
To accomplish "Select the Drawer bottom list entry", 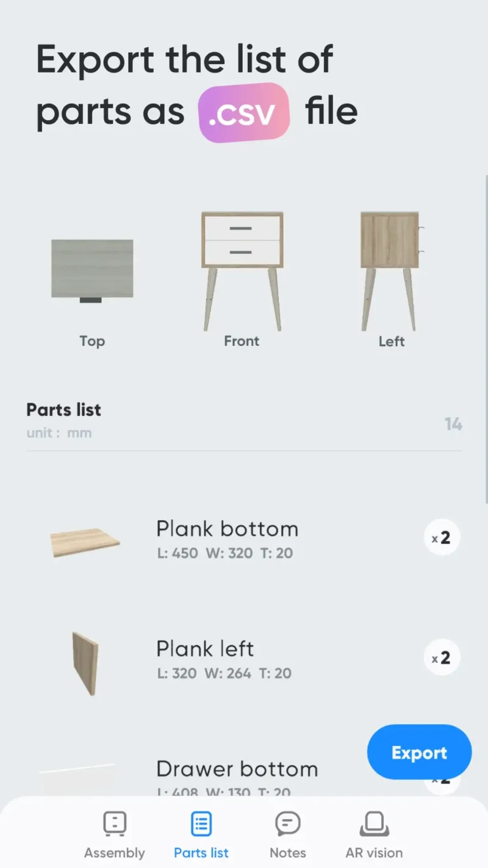I will point(237,769).
